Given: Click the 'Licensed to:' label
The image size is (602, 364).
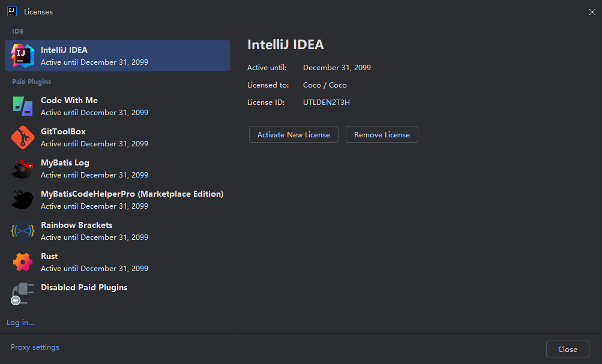Looking at the screenshot, I should pyautogui.click(x=268, y=85).
